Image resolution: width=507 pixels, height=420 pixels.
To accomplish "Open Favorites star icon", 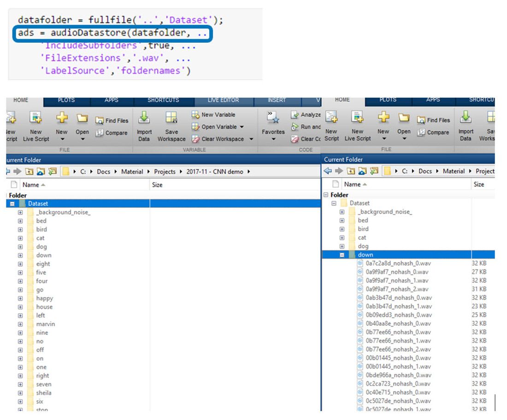I will [x=273, y=118].
